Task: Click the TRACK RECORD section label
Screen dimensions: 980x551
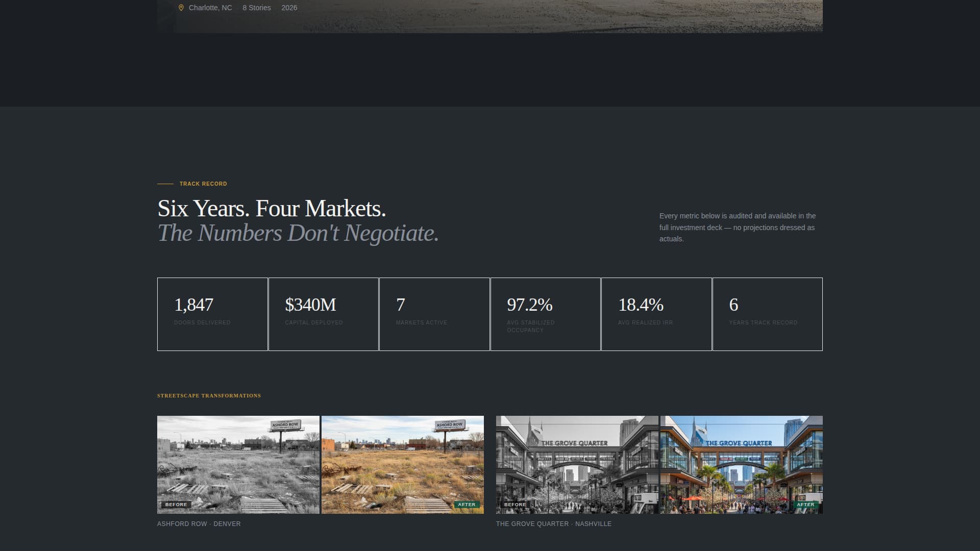Action: (203, 184)
